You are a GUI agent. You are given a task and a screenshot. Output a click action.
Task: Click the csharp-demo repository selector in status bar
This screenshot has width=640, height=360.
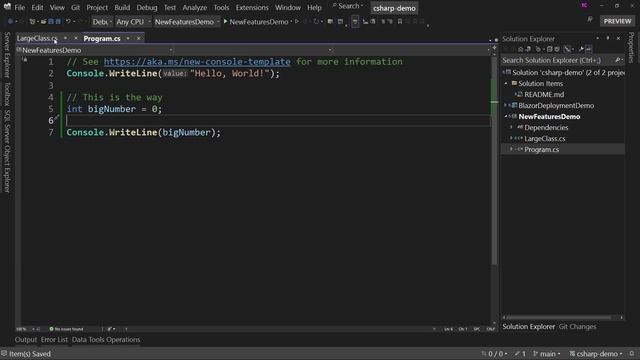click(x=596, y=354)
